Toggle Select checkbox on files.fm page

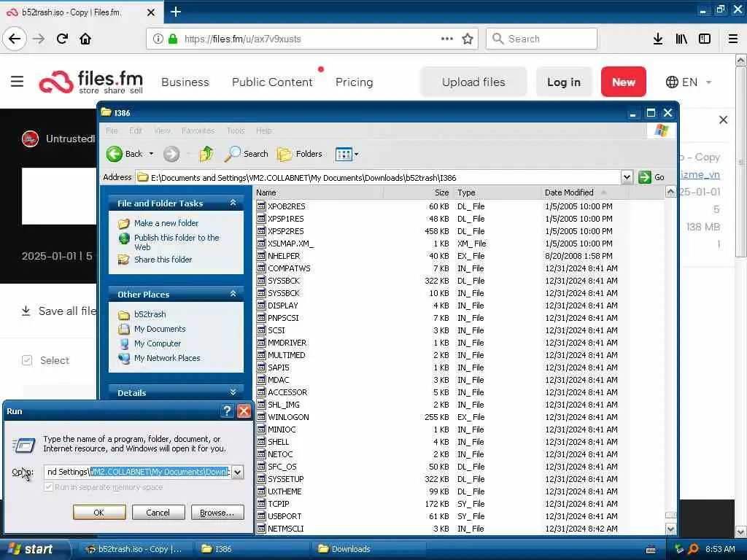coord(27,360)
